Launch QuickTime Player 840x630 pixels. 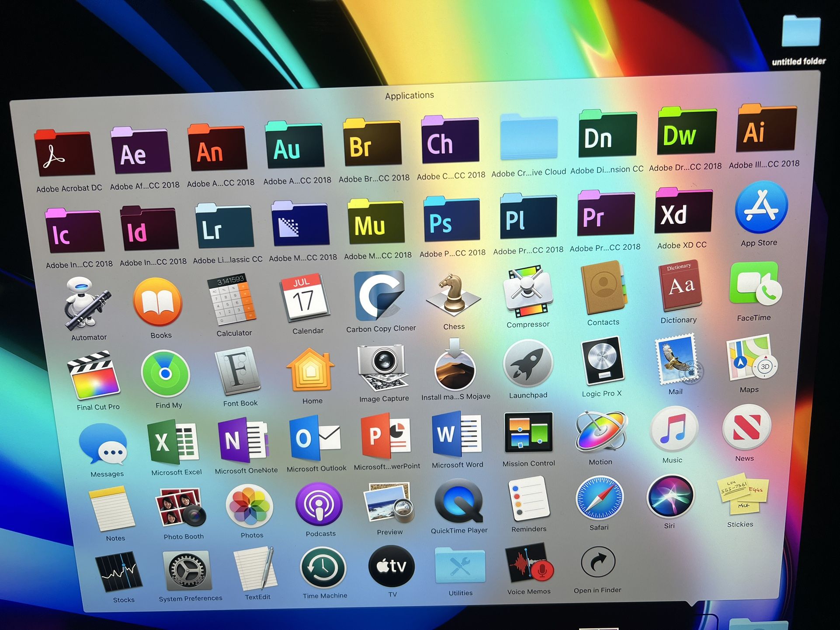click(458, 501)
